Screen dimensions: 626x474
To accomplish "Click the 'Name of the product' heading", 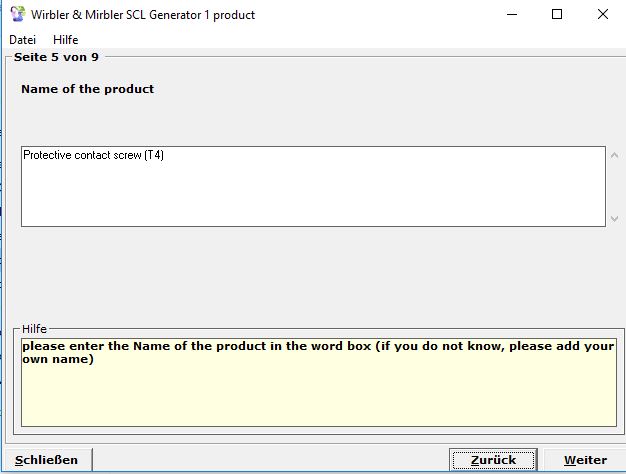I will coord(87,89).
